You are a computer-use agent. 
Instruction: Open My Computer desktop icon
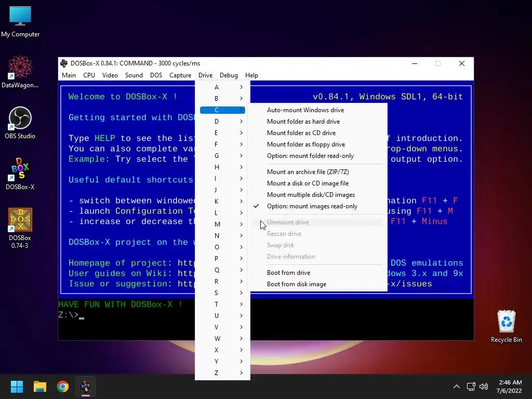point(20,22)
